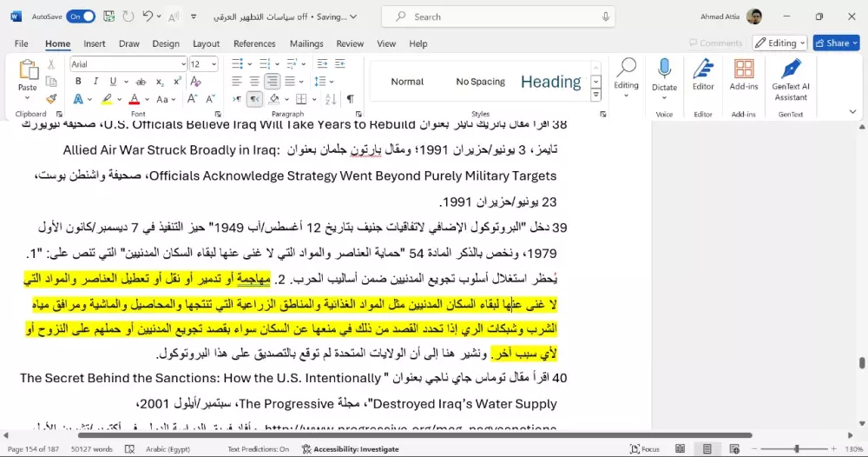The image size is (868, 457).
Task: Center the paragraph text
Action: (254, 82)
